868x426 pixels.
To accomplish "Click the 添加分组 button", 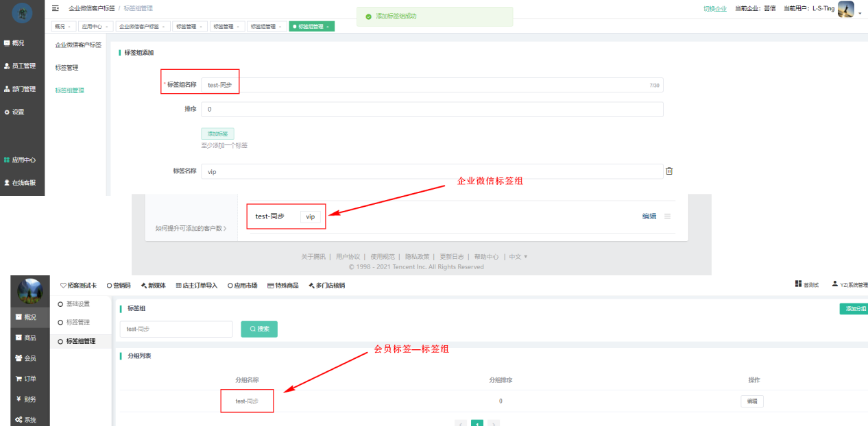I will coord(854,309).
